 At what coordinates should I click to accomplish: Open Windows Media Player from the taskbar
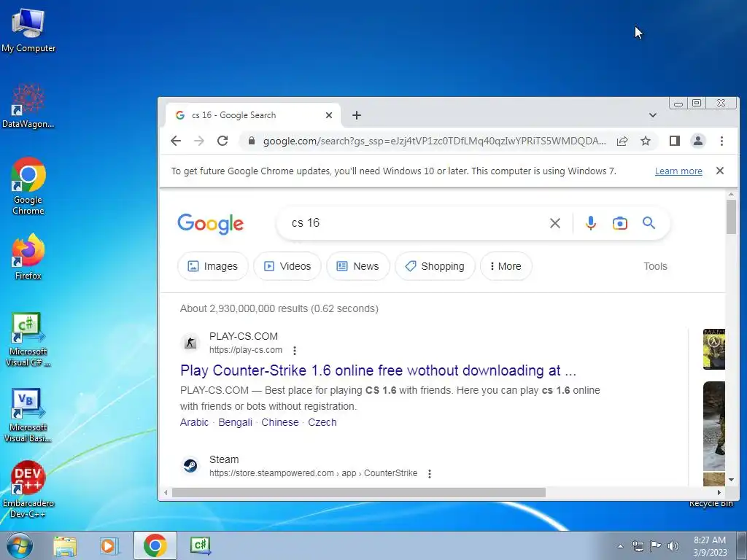pyautogui.click(x=109, y=545)
